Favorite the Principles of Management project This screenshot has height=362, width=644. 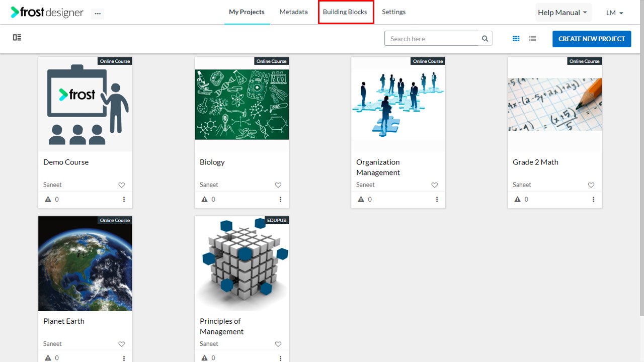coord(278,344)
